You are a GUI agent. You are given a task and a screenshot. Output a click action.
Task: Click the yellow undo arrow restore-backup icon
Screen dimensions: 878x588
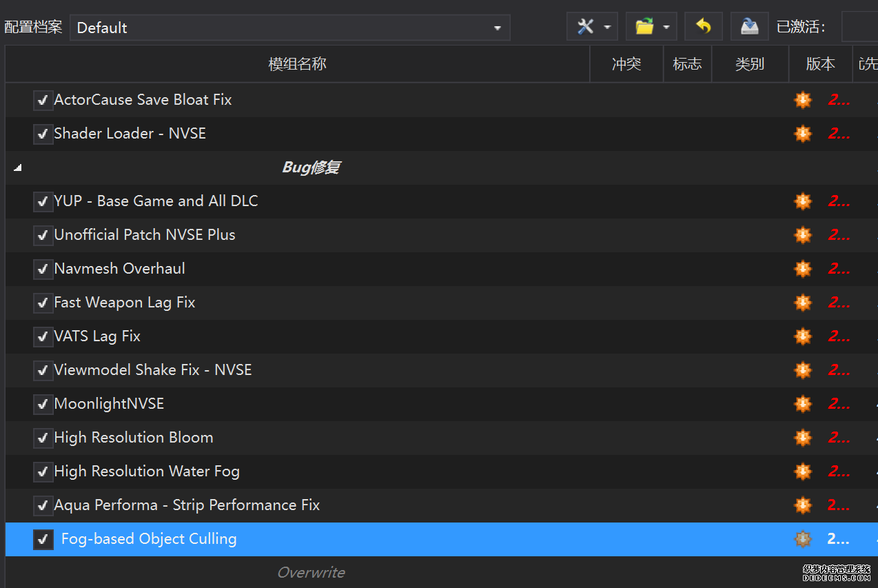point(703,27)
